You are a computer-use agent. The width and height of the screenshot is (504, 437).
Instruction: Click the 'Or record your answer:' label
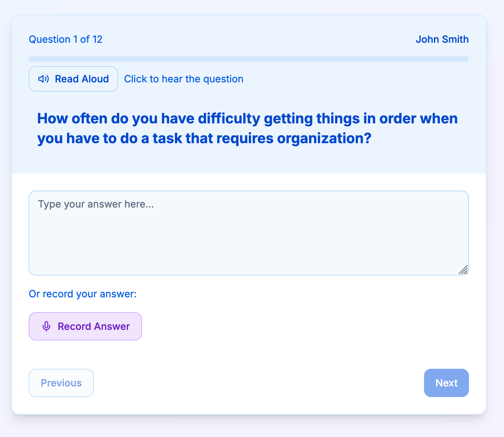click(x=82, y=294)
